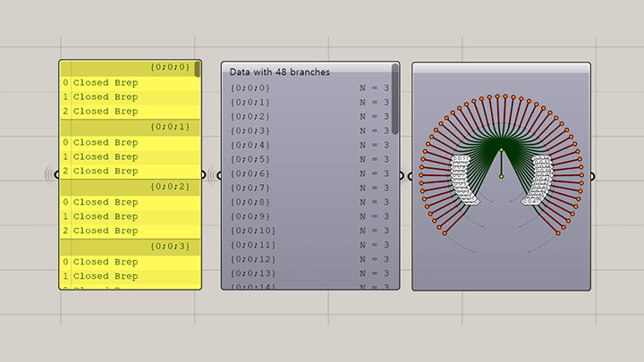644x362 pixels.
Task: Select {0;0;2} row in the branches list
Action: (x=309, y=117)
